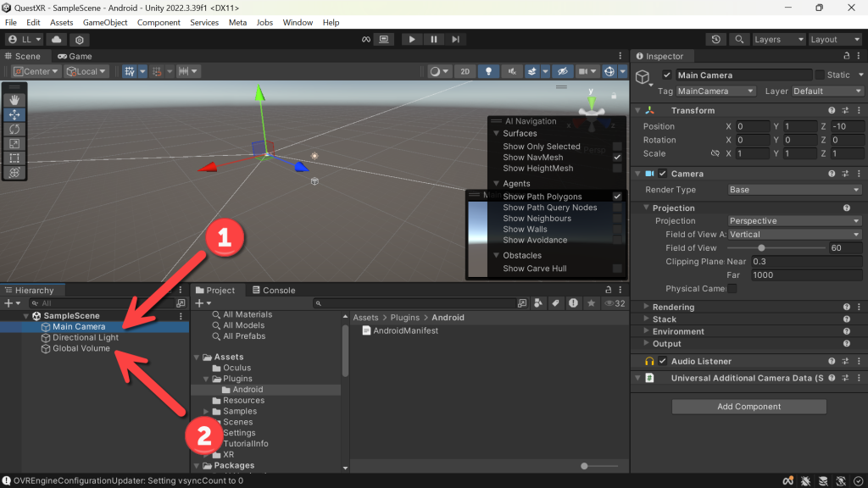This screenshot has height=488, width=868.
Task: Uncheck Show NavMesh
Action: pyautogui.click(x=617, y=158)
